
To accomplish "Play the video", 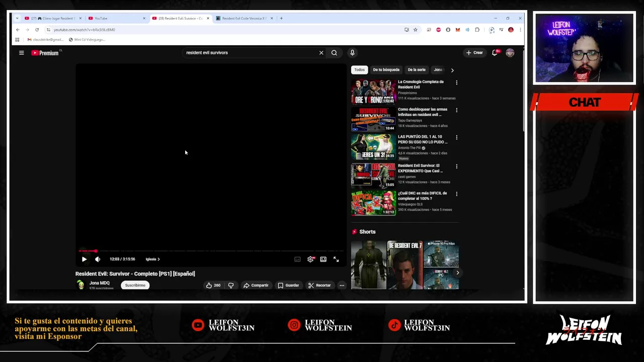I will pos(84,259).
